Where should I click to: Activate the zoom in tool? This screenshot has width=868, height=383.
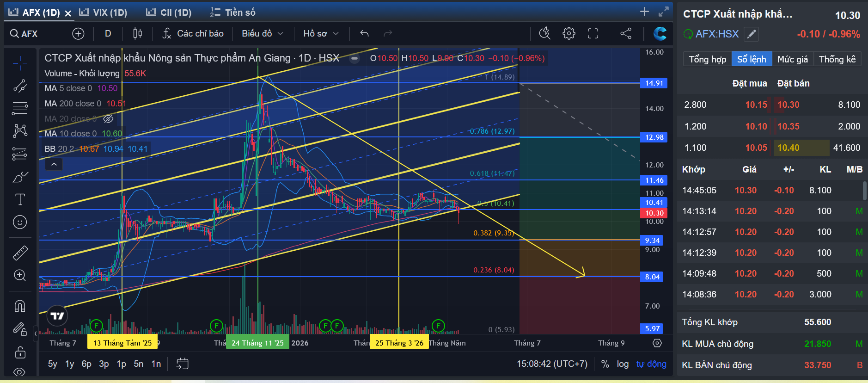point(20,275)
